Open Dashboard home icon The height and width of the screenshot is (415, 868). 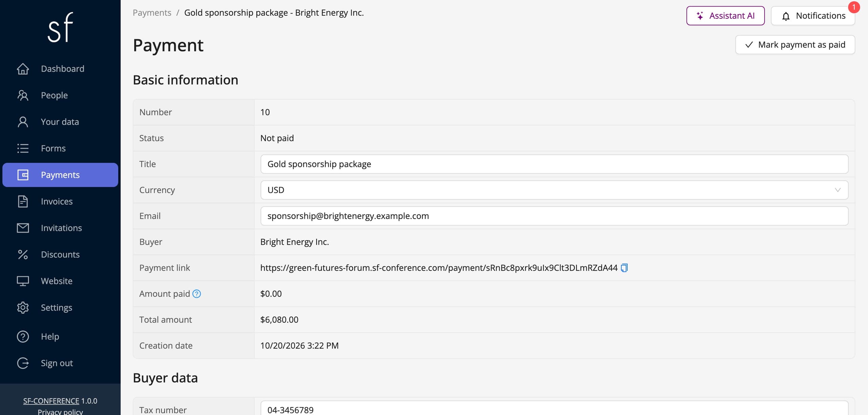(23, 69)
